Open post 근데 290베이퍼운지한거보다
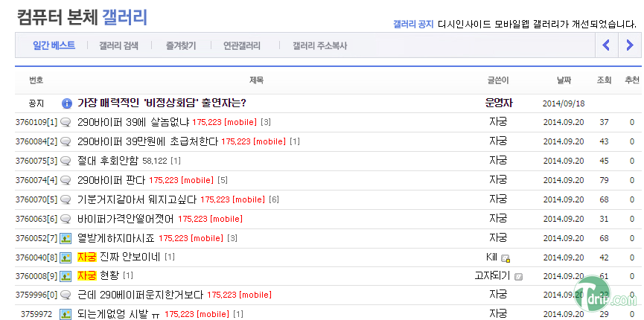The image size is (644, 320). pyautogui.click(x=141, y=295)
